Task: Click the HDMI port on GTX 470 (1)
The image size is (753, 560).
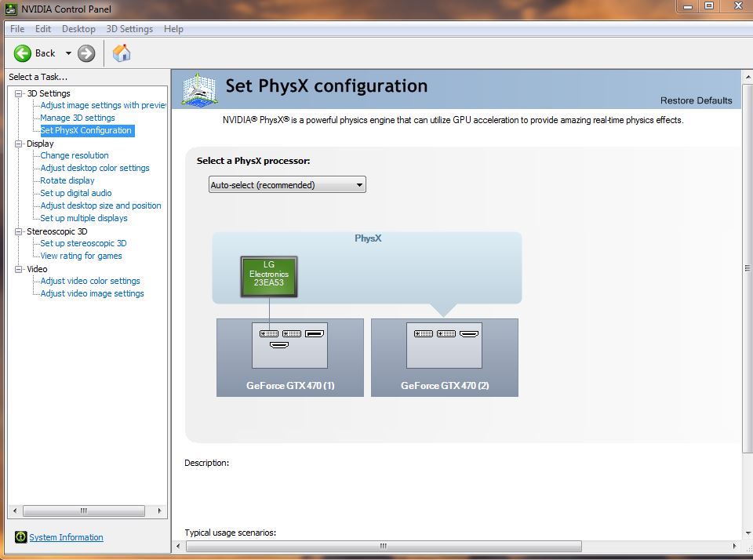Action: [x=279, y=345]
